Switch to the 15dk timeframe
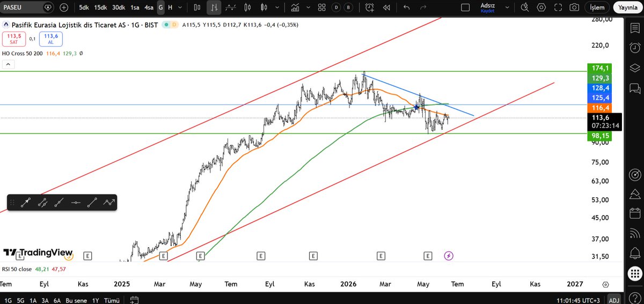 pyautogui.click(x=100, y=8)
